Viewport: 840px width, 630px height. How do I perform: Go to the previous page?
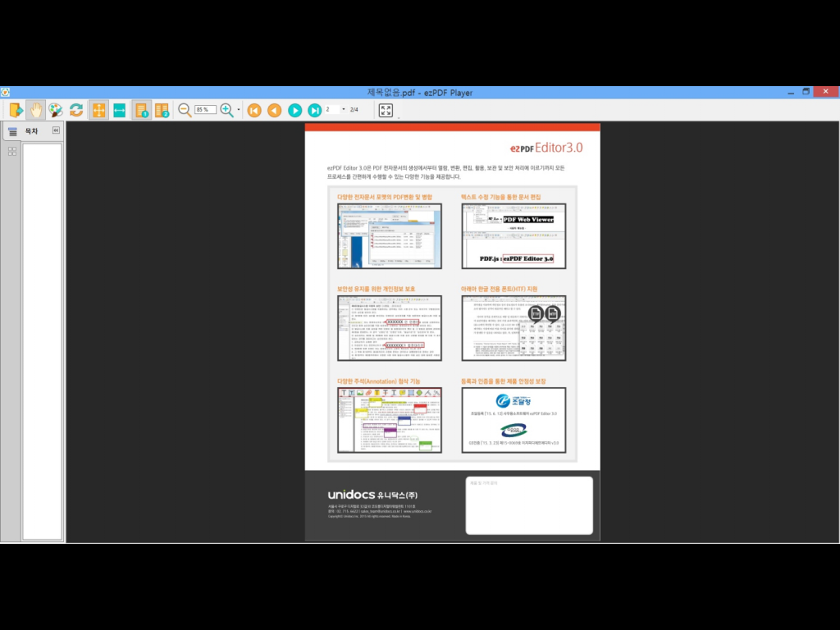(x=274, y=111)
